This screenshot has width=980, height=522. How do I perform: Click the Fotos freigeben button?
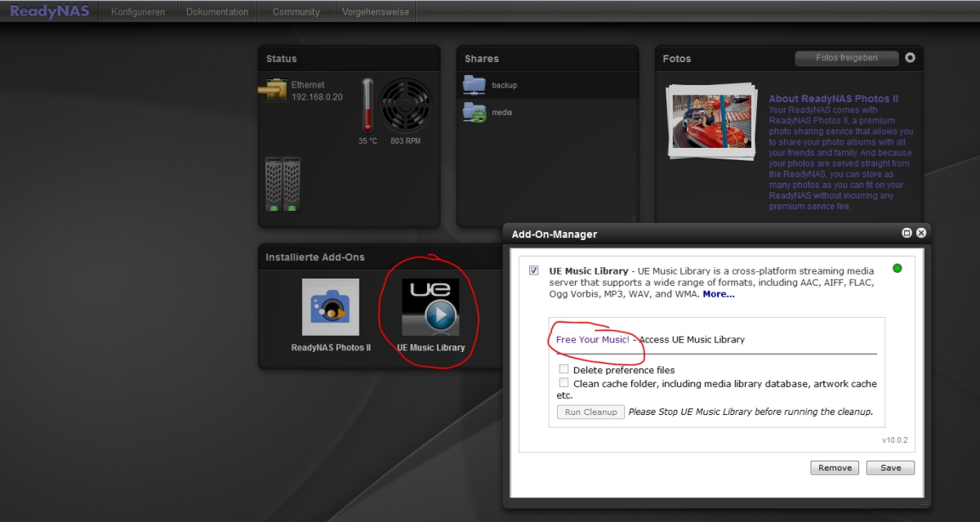click(846, 58)
